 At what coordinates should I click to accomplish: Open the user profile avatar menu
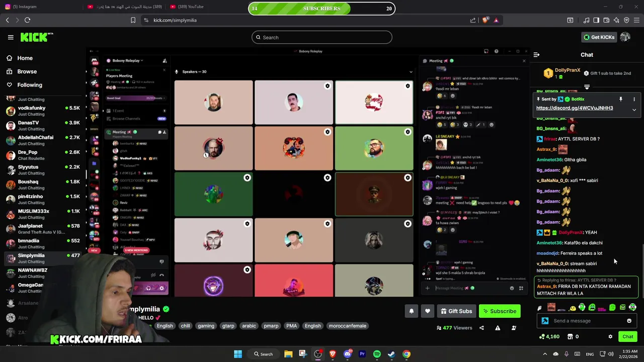(625, 37)
